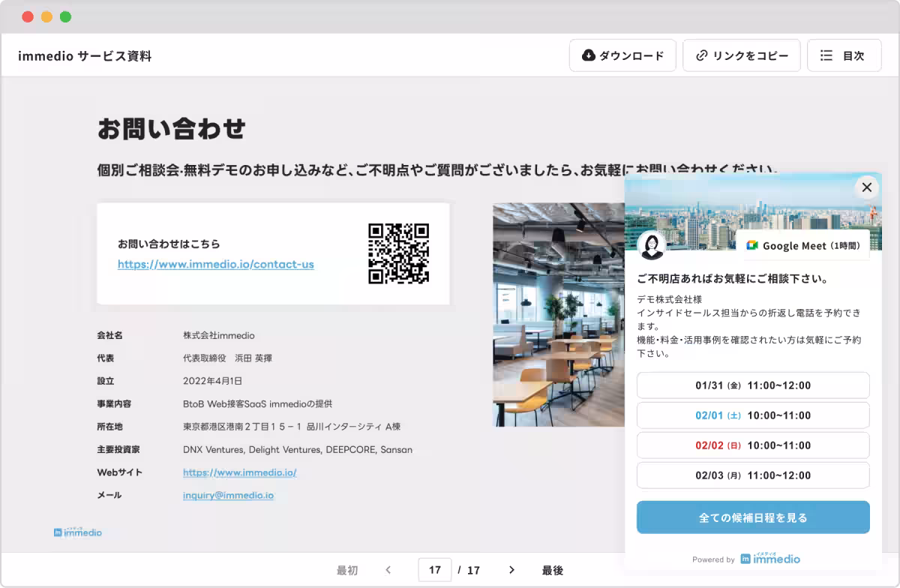
Task: Click the お問い合わせはこちら label
Action: (x=169, y=244)
